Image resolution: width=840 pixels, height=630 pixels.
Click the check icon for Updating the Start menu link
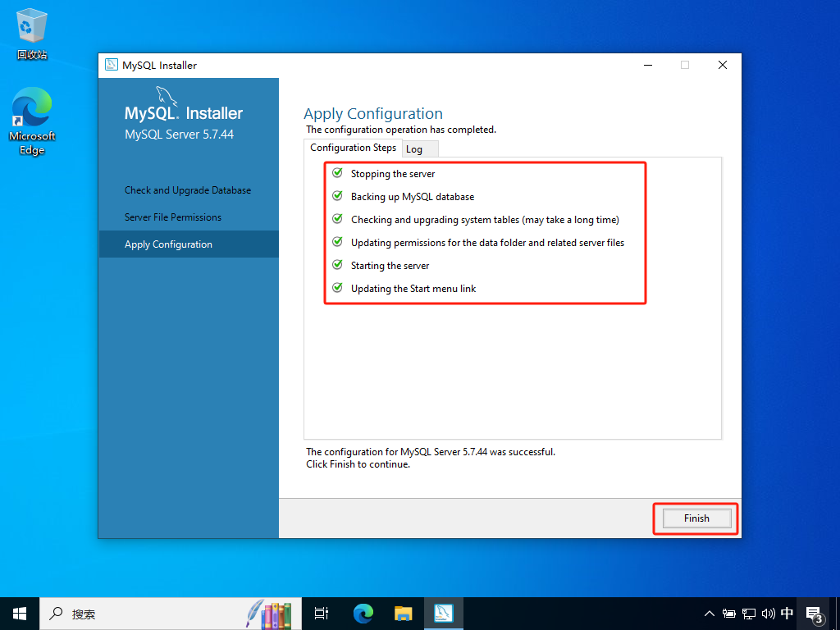tap(337, 288)
